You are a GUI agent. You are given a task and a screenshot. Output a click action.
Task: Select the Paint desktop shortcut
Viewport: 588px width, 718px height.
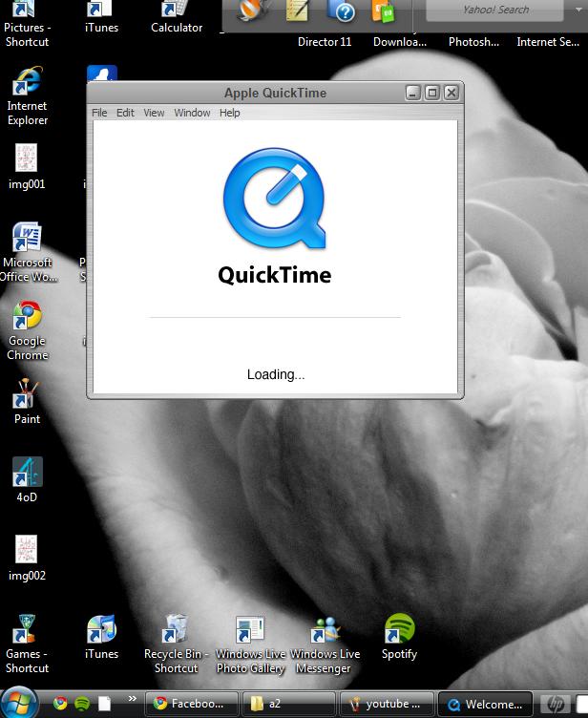(27, 402)
